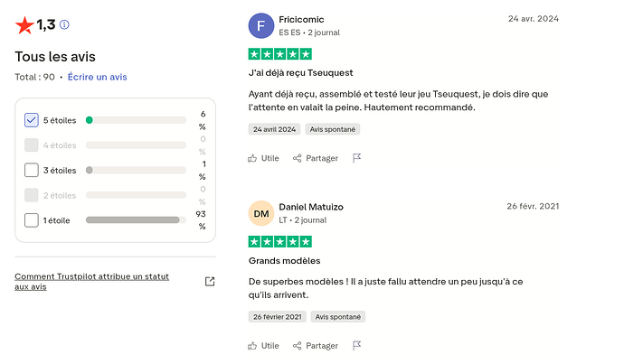
Task: Click the thumbs-up Utile icon on Fricicomic's review
Action: (x=252, y=158)
